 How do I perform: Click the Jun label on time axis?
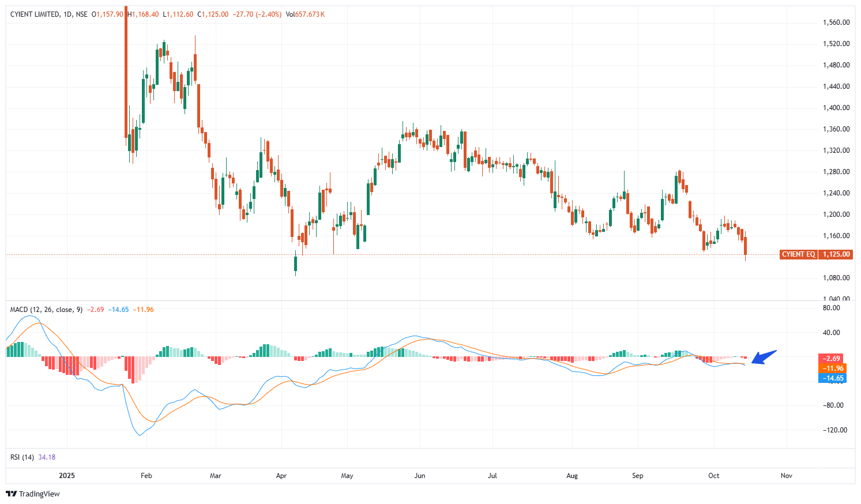coord(420,476)
